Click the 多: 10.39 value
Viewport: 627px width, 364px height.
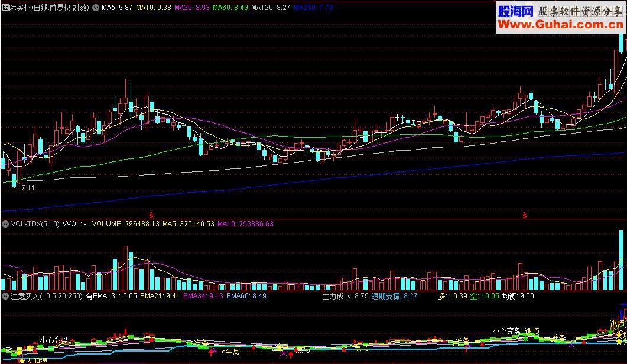tap(453, 296)
